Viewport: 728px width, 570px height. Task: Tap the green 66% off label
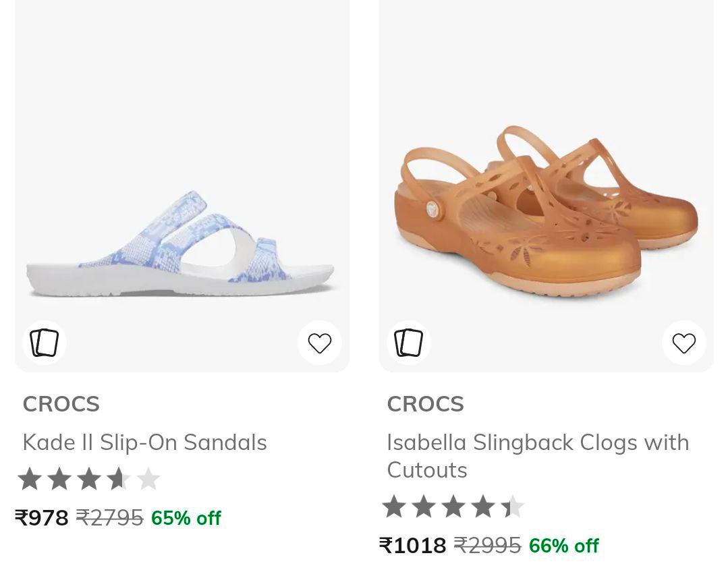point(564,545)
